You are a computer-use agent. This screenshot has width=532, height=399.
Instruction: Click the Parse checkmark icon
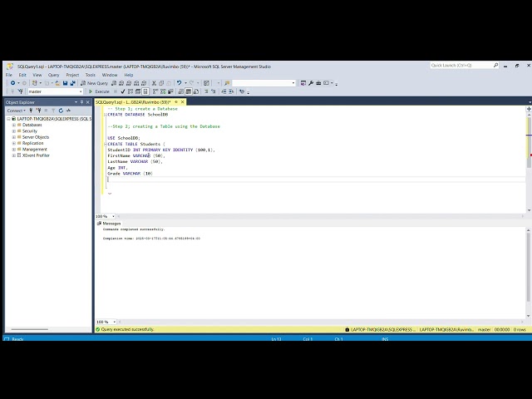pos(123,91)
